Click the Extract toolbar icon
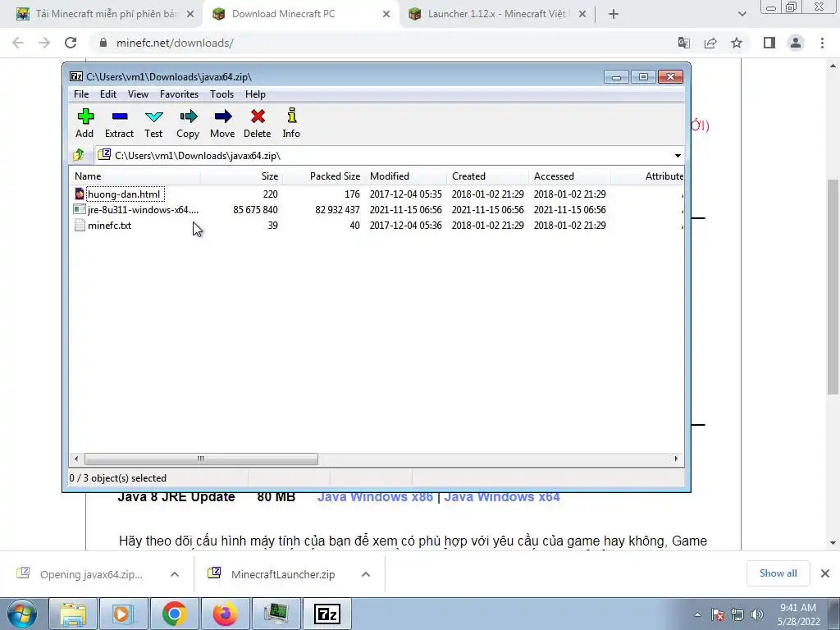This screenshot has height=630, width=840. (x=120, y=116)
